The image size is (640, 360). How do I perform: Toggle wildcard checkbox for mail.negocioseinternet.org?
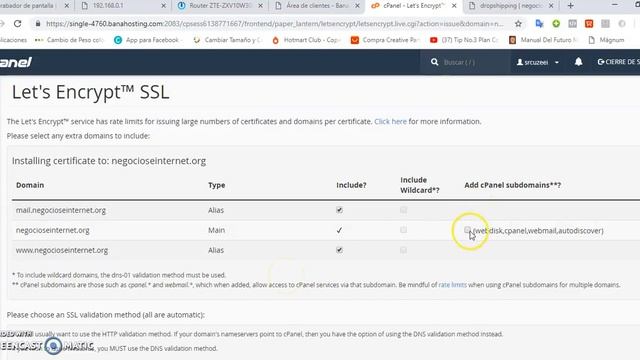point(403,210)
